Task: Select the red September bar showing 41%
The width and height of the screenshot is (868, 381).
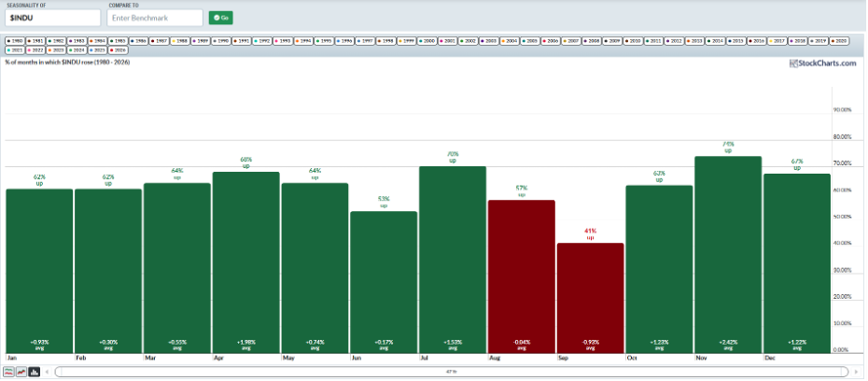Action: point(590,299)
